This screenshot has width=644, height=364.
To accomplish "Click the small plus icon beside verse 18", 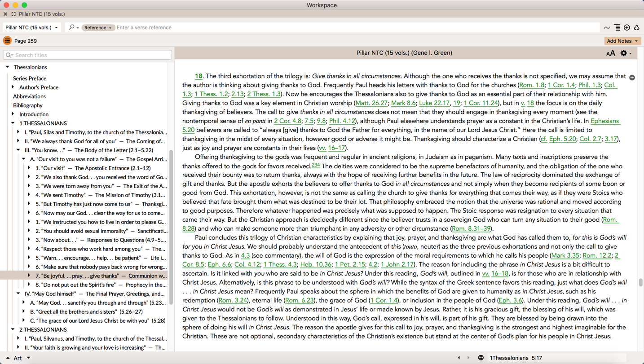I will [632, 78].
